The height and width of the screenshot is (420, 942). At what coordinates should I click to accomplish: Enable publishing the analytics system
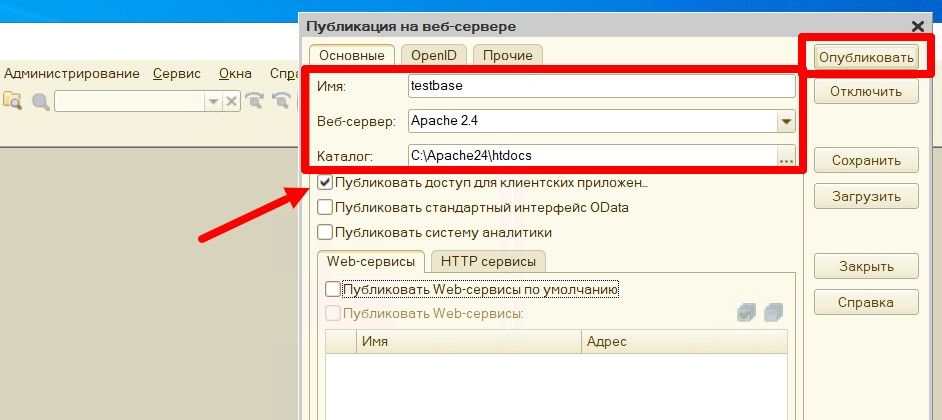point(325,232)
